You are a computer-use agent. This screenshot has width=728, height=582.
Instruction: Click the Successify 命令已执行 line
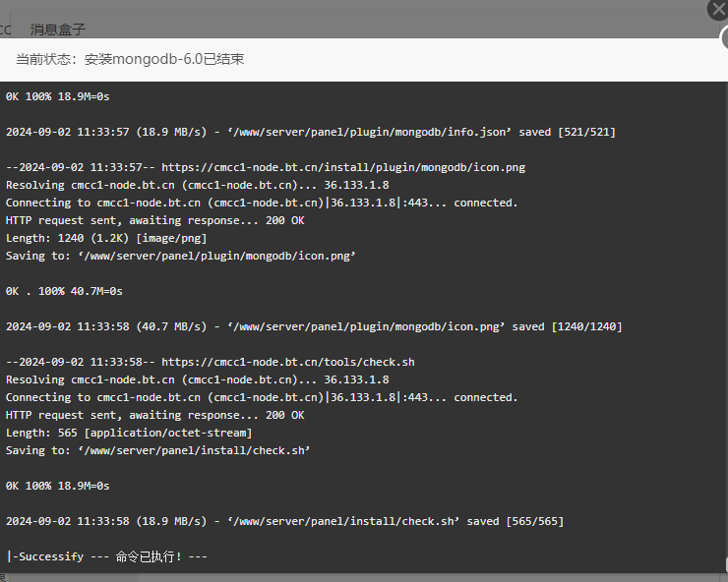107,556
